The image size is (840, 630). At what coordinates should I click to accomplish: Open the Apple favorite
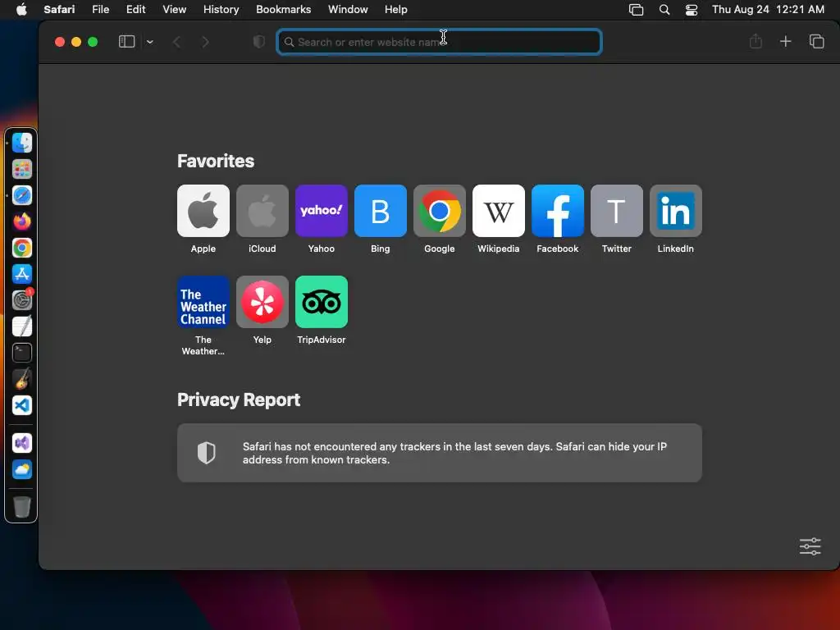point(203,211)
